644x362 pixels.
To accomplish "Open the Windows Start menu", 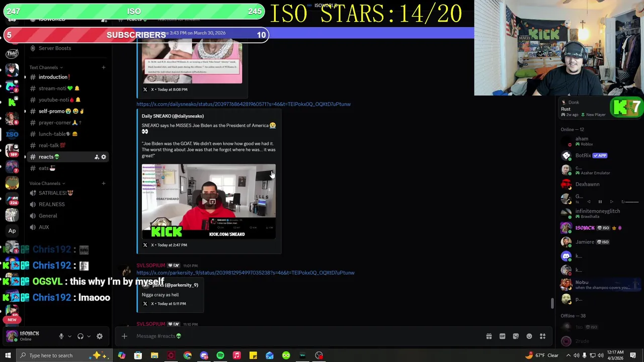I will pyautogui.click(x=8, y=355).
